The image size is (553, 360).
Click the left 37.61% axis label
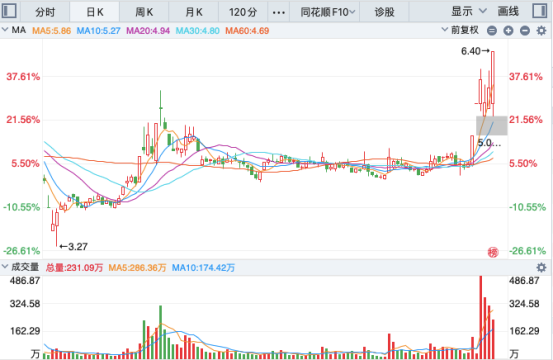pos(23,77)
